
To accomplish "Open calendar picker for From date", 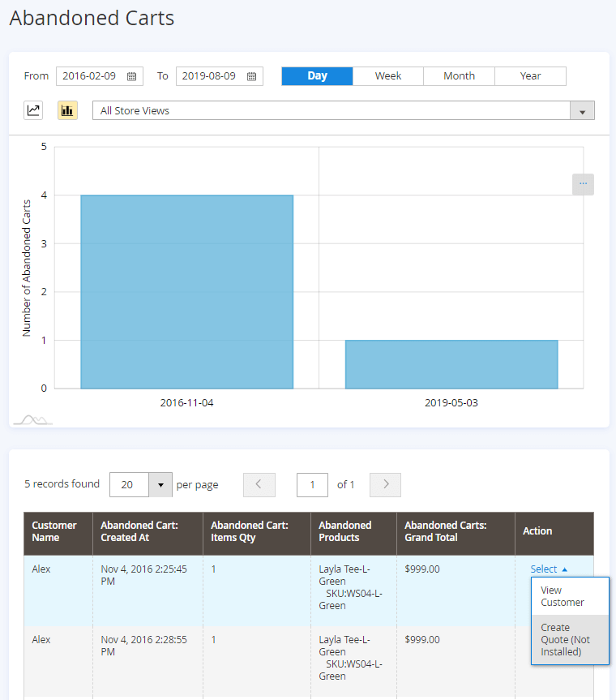I will [x=131, y=76].
